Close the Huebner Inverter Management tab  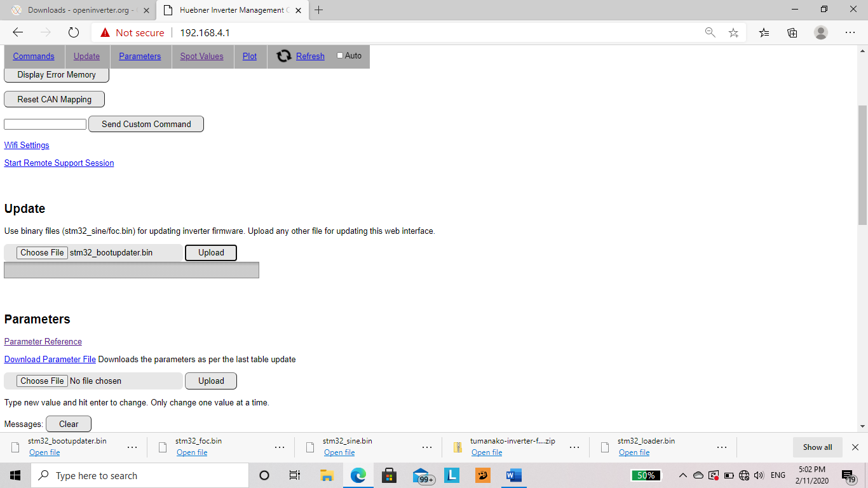299,10
